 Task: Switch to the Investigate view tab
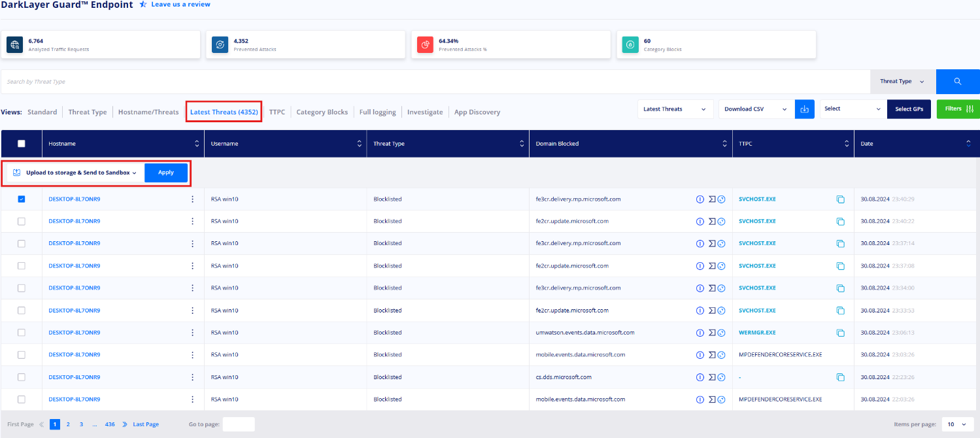[425, 112]
